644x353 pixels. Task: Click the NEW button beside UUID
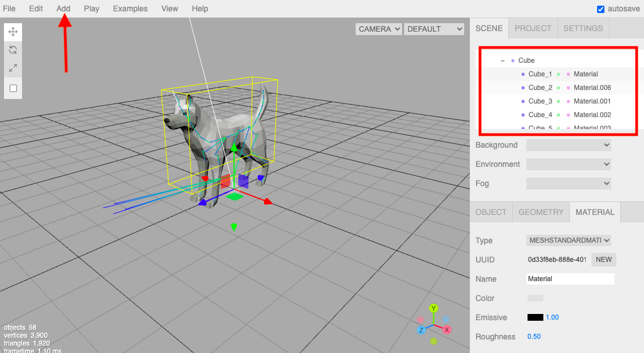603,260
